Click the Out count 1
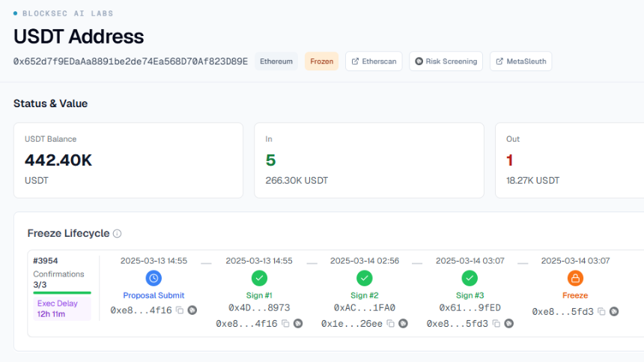Screen dimensions: 644x362 tap(510, 160)
